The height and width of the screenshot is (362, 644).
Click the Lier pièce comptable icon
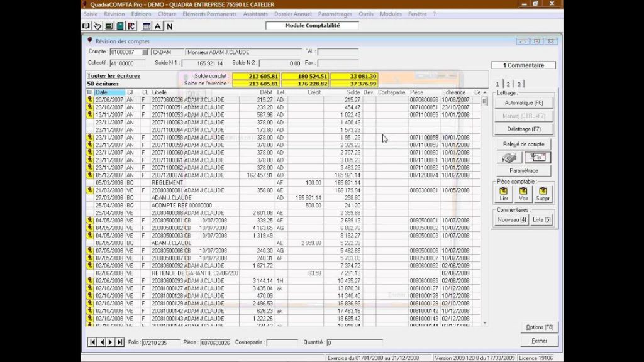point(504,191)
